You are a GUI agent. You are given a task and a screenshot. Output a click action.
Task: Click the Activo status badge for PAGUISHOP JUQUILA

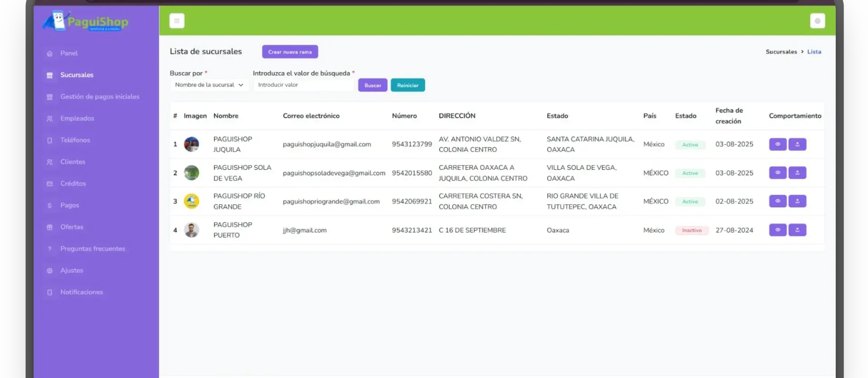coord(690,145)
